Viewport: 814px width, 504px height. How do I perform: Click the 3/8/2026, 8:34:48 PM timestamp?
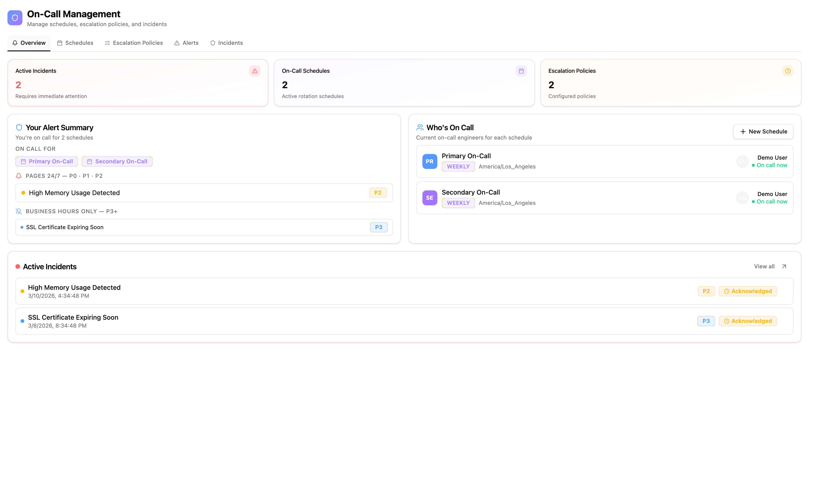pos(57,326)
